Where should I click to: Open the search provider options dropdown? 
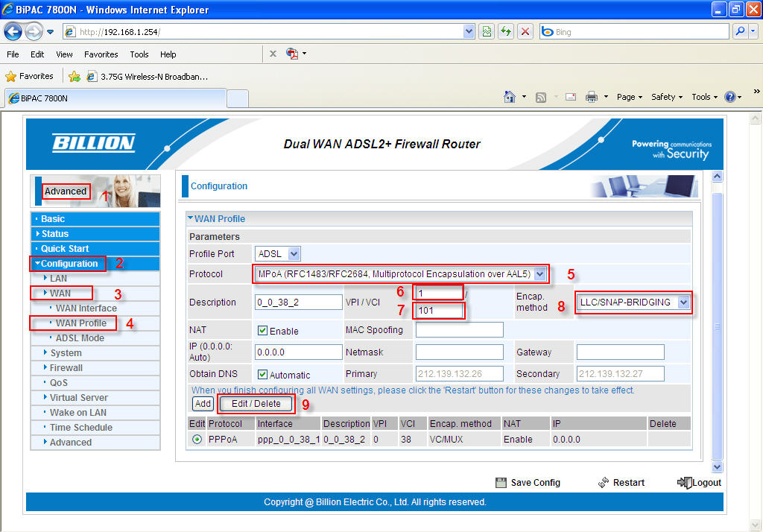[x=753, y=31]
